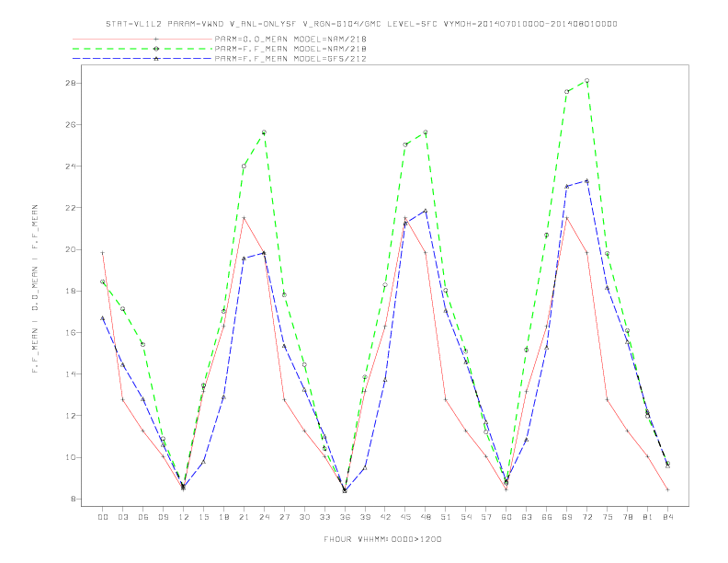Screen dimensions: 728x563
Task: Click x-axis tick label 39
Action: click(x=365, y=517)
